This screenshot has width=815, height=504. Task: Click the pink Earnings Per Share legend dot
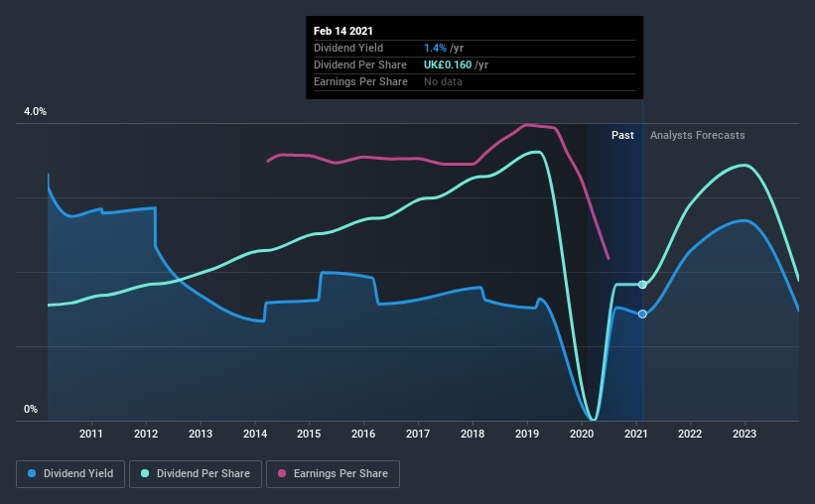pyautogui.click(x=282, y=473)
